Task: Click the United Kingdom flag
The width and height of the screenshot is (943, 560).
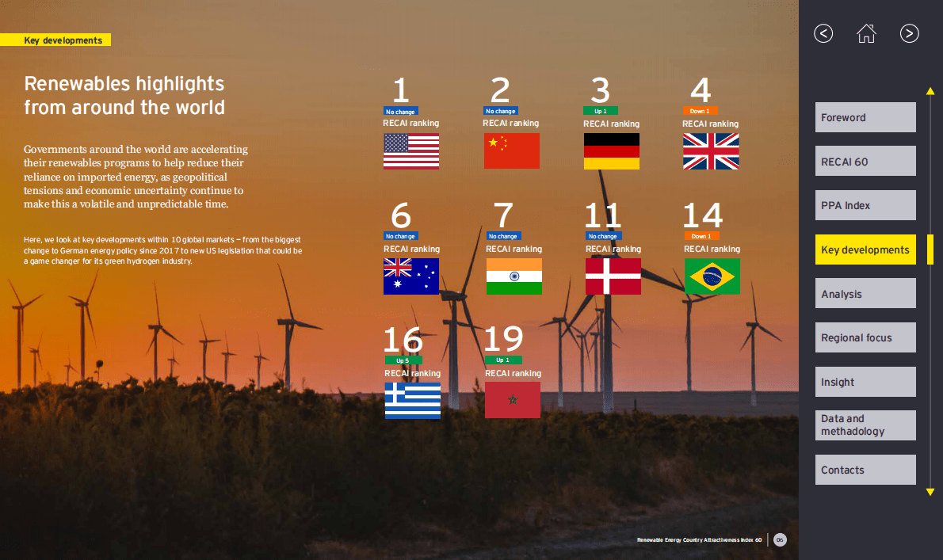Action: click(x=711, y=151)
